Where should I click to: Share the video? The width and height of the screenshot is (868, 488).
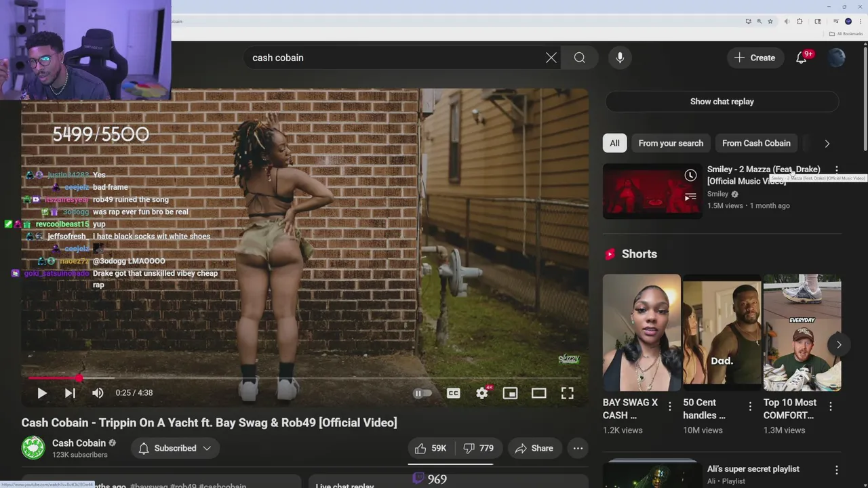[x=534, y=448]
